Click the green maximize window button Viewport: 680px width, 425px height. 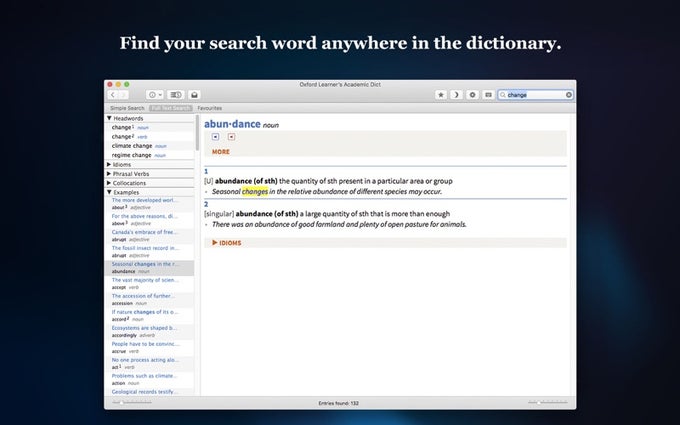pyautogui.click(x=127, y=84)
